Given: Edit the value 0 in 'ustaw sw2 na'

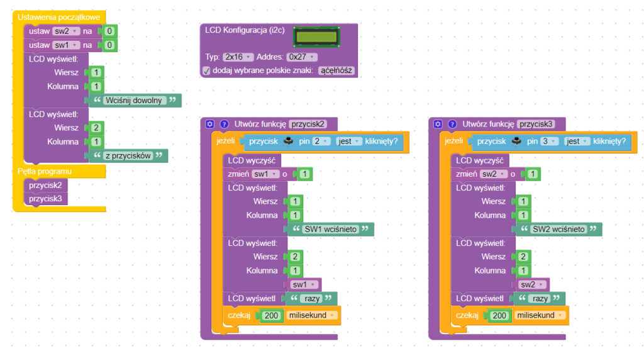Looking at the screenshot, I should coord(109,31).
